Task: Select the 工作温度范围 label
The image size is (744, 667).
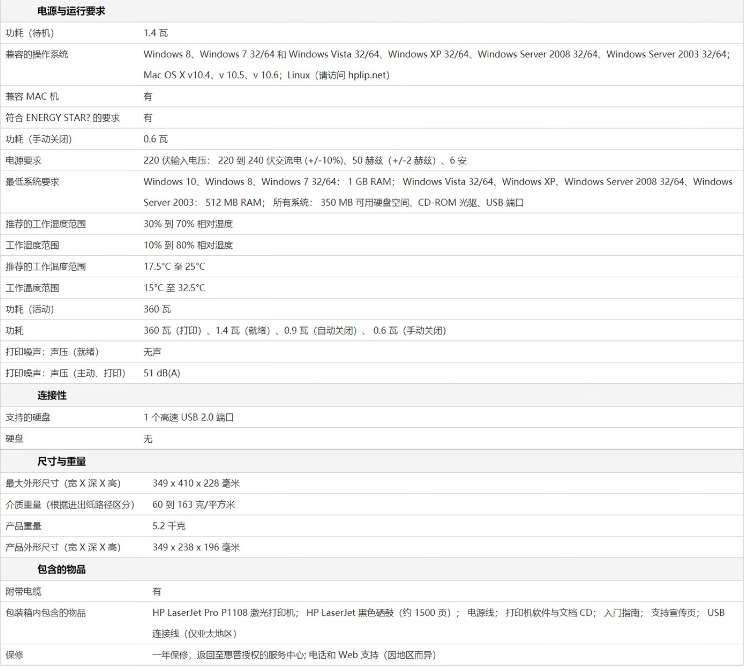Action: click(32, 288)
